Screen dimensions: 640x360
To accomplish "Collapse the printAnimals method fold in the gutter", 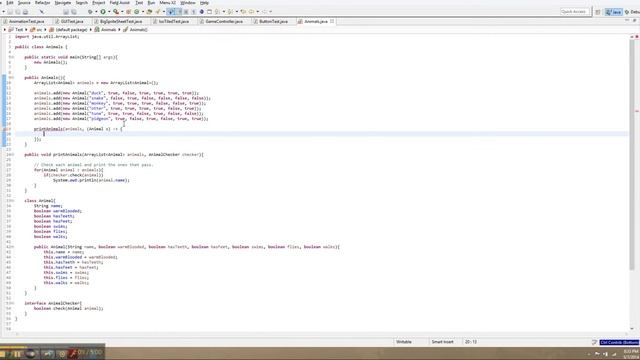I will click(13, 155).
